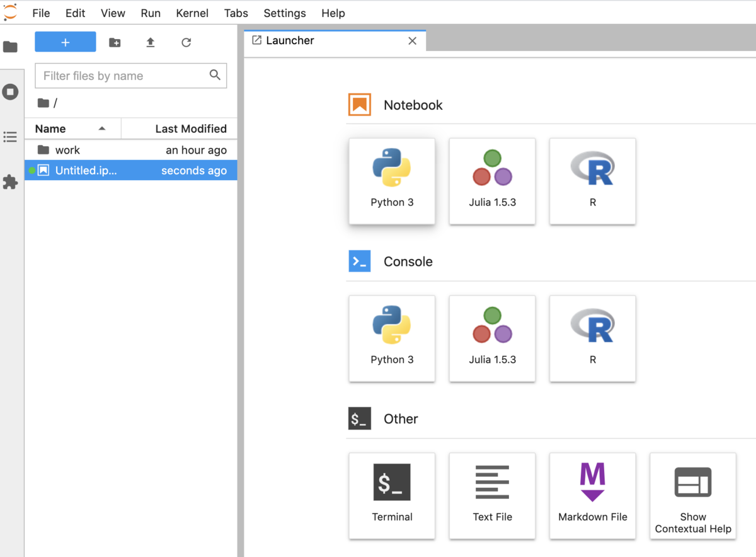Click the Jupyter logo
The width and height of the screenshot is (756, 557).
(10, 12)
